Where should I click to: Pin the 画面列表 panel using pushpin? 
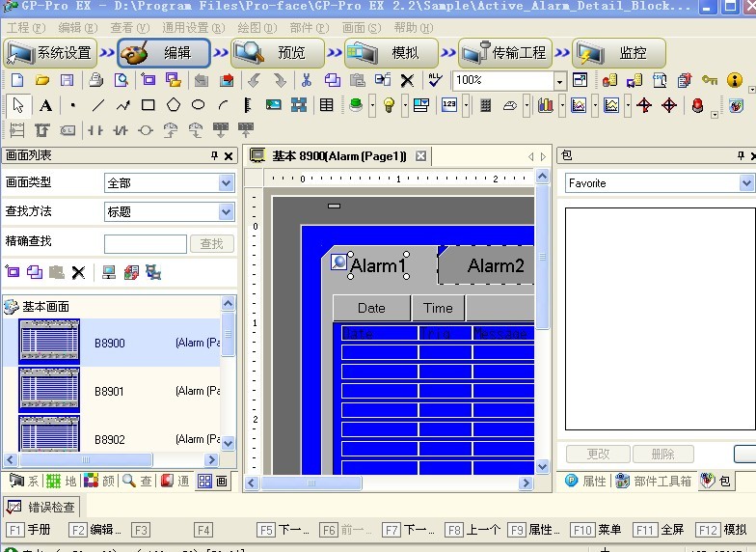tap(215, 155)
